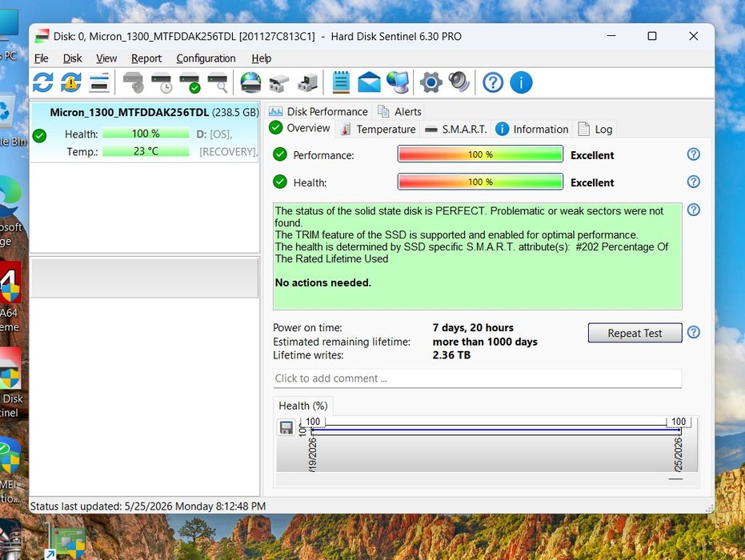Click help icon beside Health Excellent

click(x=693, y=182)
